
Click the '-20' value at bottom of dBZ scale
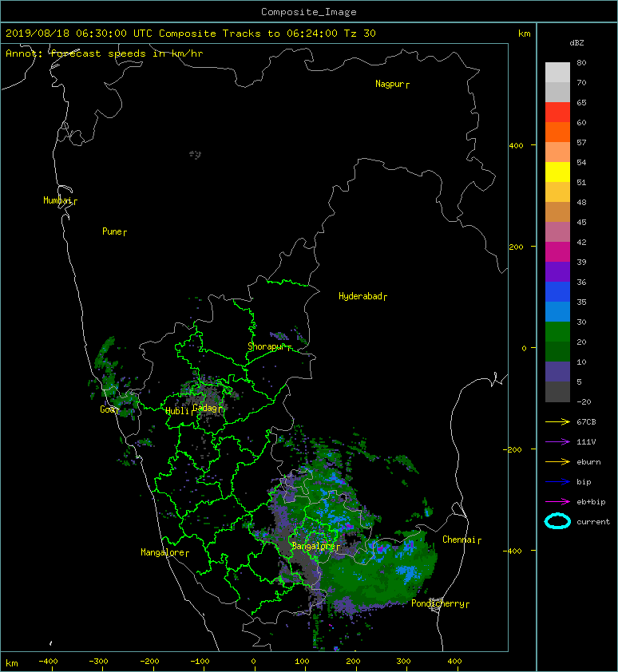click(584, 402)
